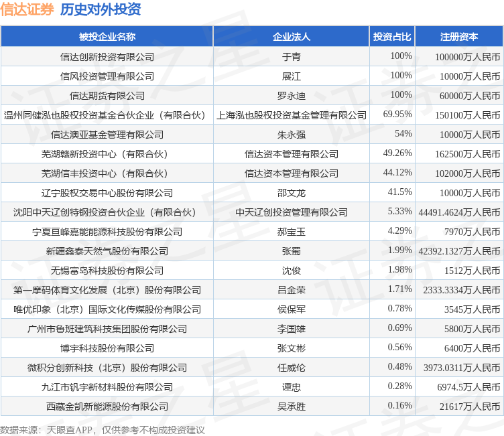
Task: Click registered capital 162500万人民币
Action: pos(467,154)
